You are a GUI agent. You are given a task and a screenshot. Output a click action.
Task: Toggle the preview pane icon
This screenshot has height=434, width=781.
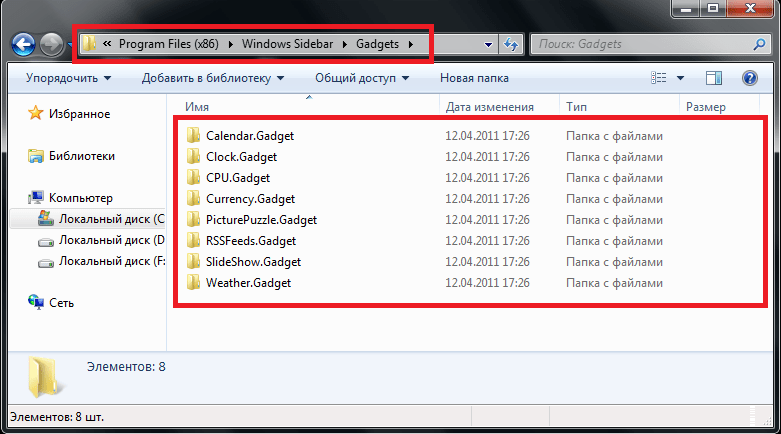[x=713, y=78]
